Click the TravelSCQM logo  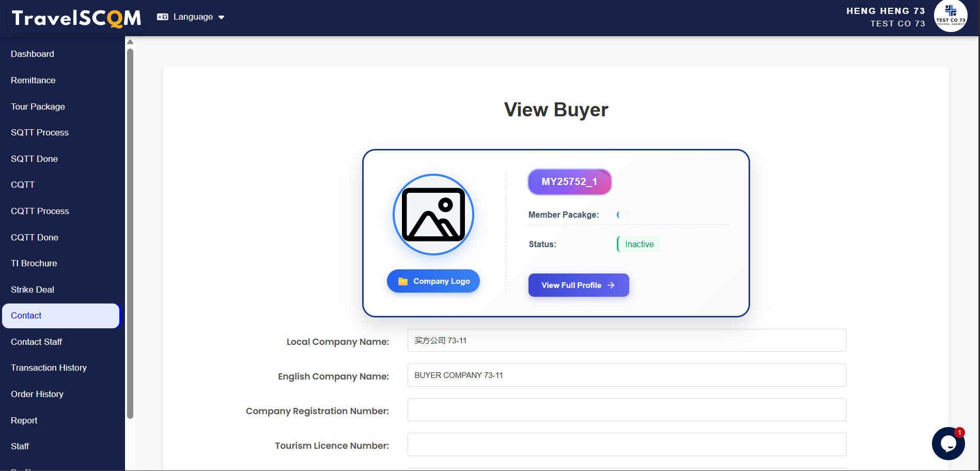click(76, 18)
